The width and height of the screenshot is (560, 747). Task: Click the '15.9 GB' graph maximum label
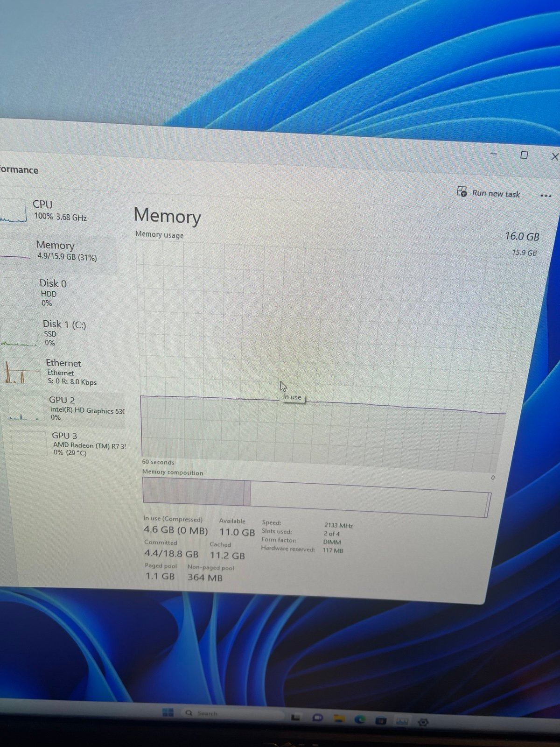point(524,253)
